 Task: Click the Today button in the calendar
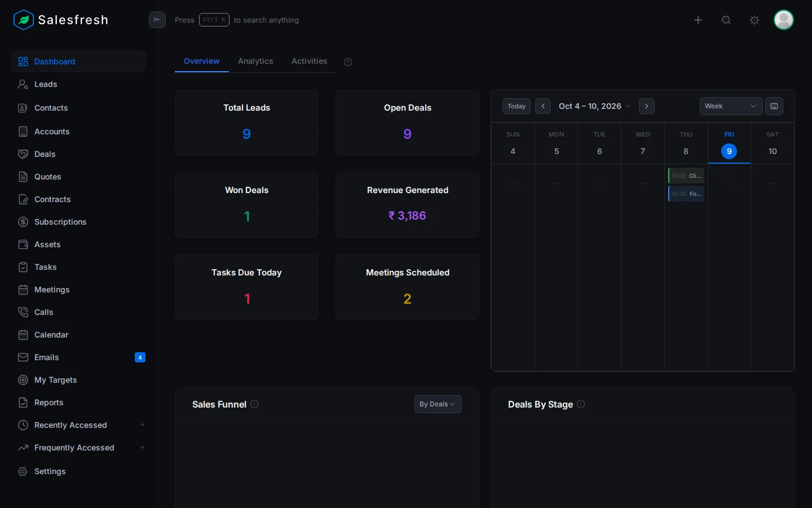click(517, 106)
